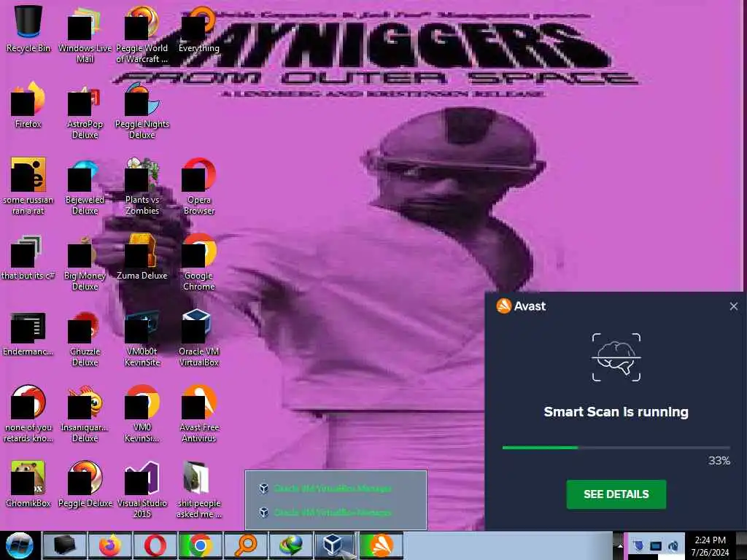Click the brain scan graphic in Avast popup
Viewport: 747px width, 560px height.
point(616,357)
